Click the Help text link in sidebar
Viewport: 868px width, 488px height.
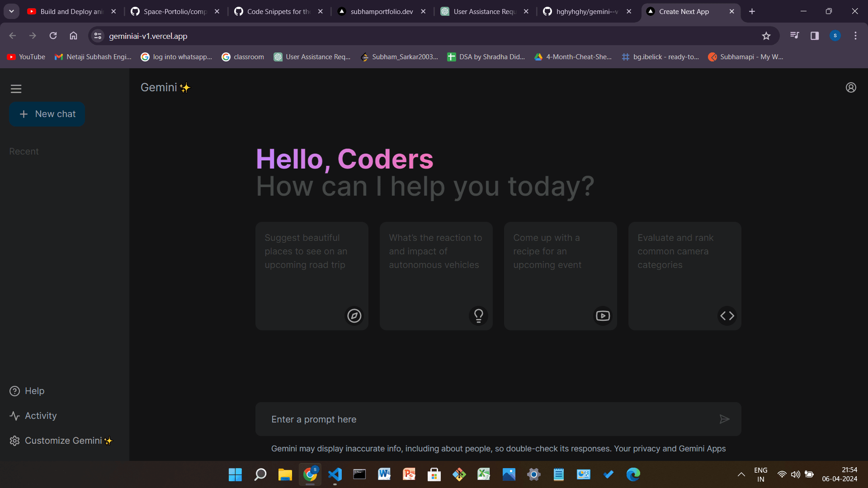34,390
